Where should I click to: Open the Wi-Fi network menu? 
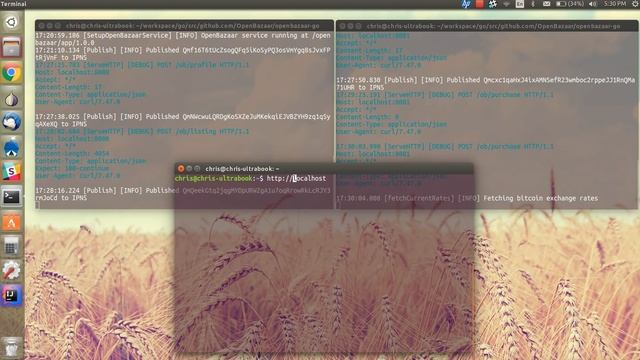point(507,4)
